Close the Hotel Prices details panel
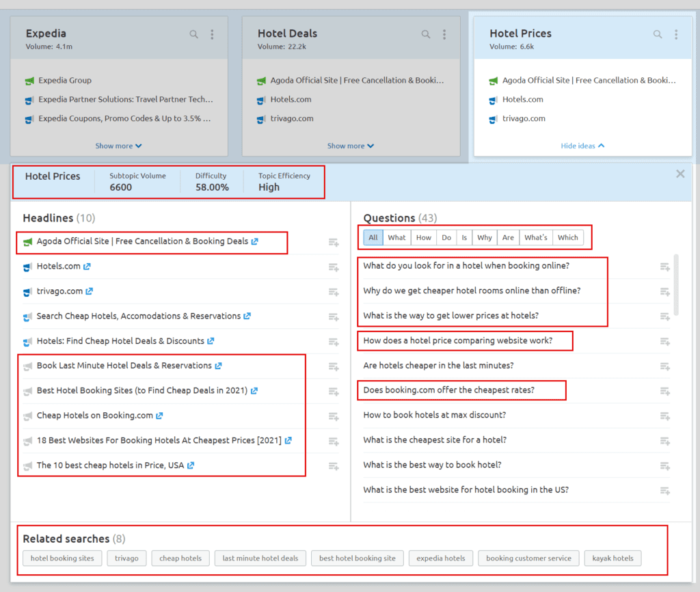This screenshot has height=592, width=700. 680,174
